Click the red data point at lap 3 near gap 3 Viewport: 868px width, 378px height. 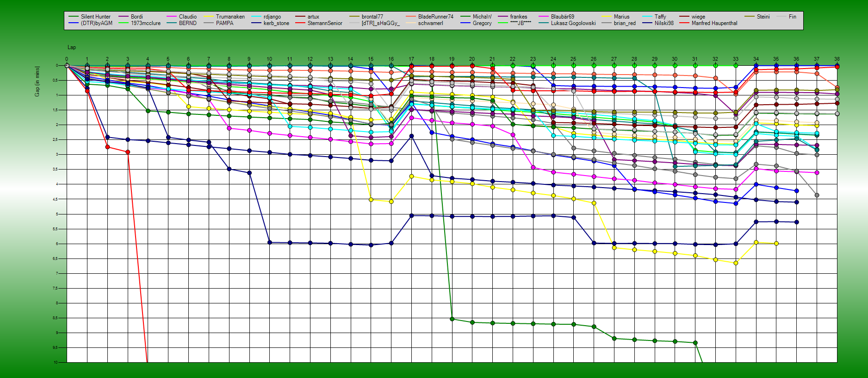[x=128, y=152]
